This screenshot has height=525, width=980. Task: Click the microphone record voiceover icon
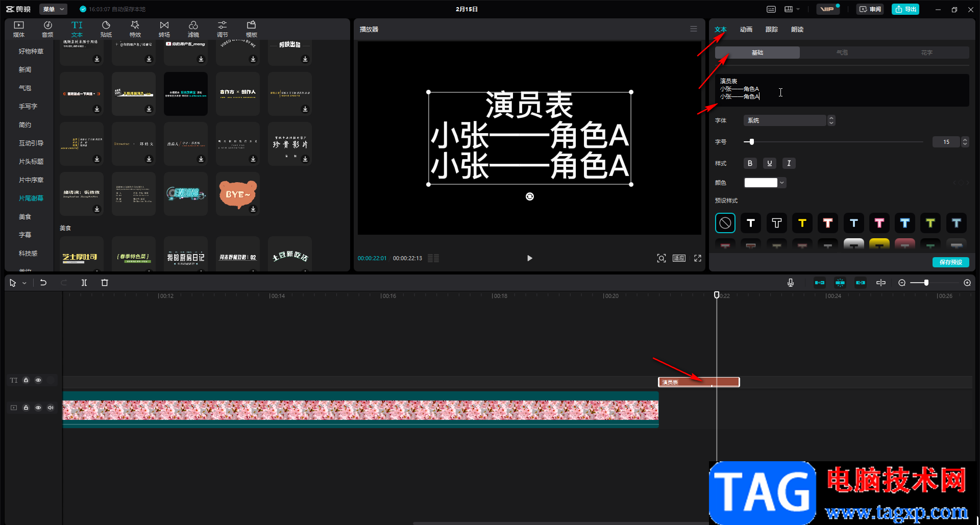pos(791,283)
